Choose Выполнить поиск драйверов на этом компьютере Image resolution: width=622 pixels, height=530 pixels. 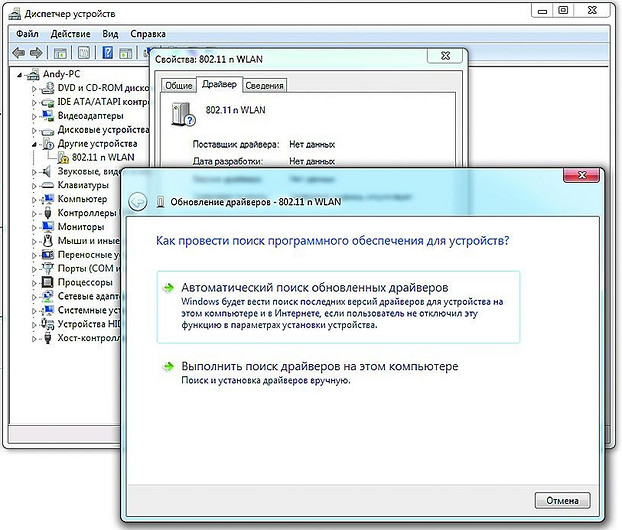pyautogui.click(x=319, y=367)
